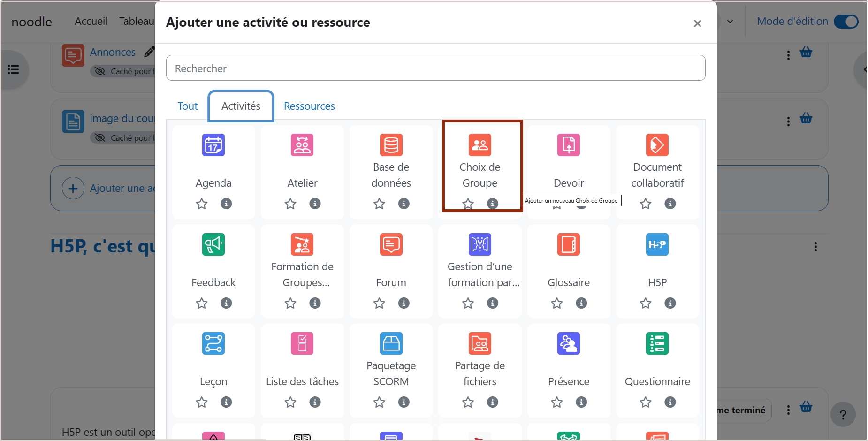Switch to the Tout tab
The height and width of the screenshot is (441, 868).
188,106
